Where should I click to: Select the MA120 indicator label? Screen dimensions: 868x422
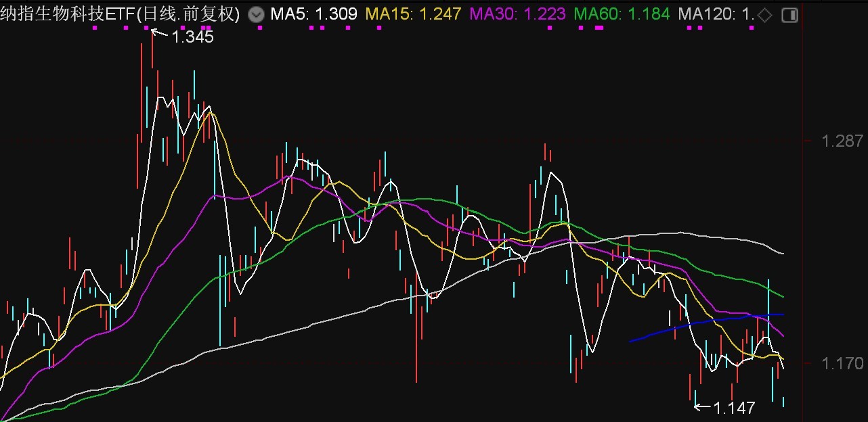pos(715,14)
